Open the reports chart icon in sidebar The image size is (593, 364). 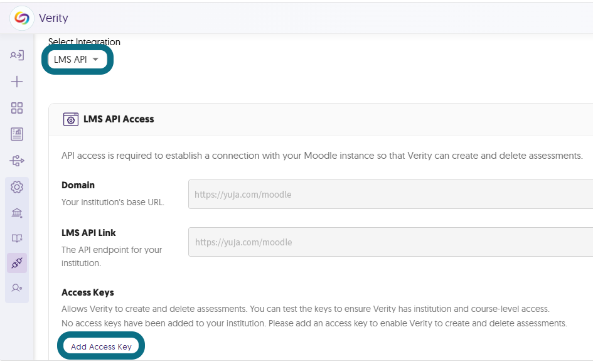[17, 134]
